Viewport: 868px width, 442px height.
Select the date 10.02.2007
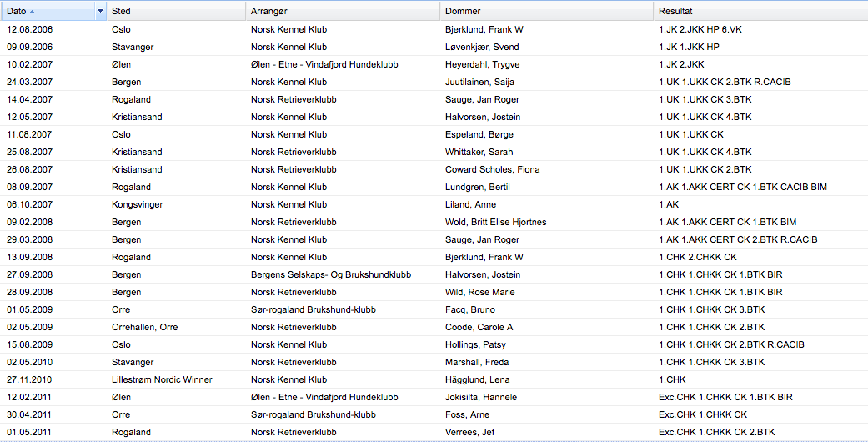pos(29,64)
